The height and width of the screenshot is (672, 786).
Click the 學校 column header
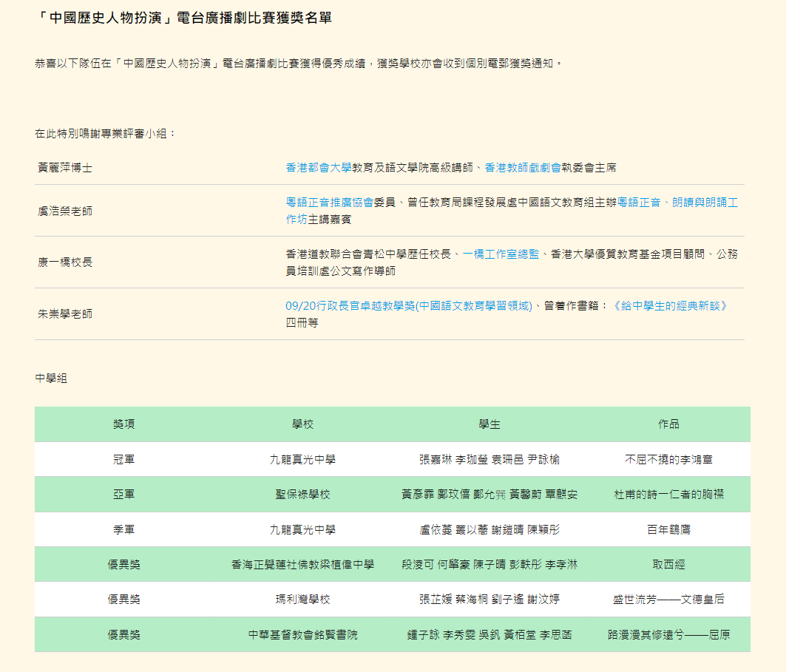pyautogui.click(x=302, y=424)
